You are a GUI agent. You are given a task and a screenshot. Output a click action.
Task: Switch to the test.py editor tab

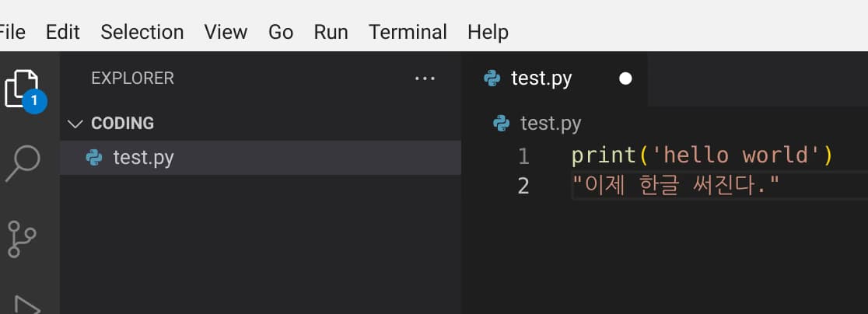pos(541,78)
